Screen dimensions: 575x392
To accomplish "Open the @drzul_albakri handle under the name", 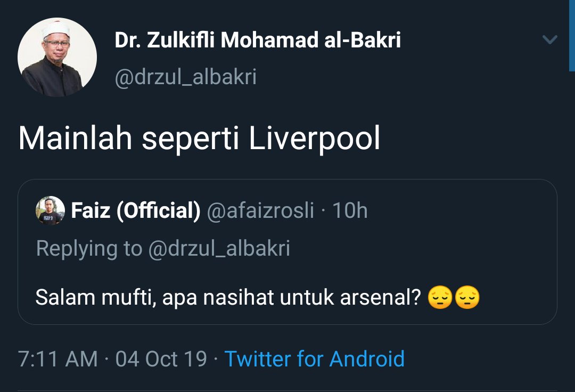I will [186, 77].
